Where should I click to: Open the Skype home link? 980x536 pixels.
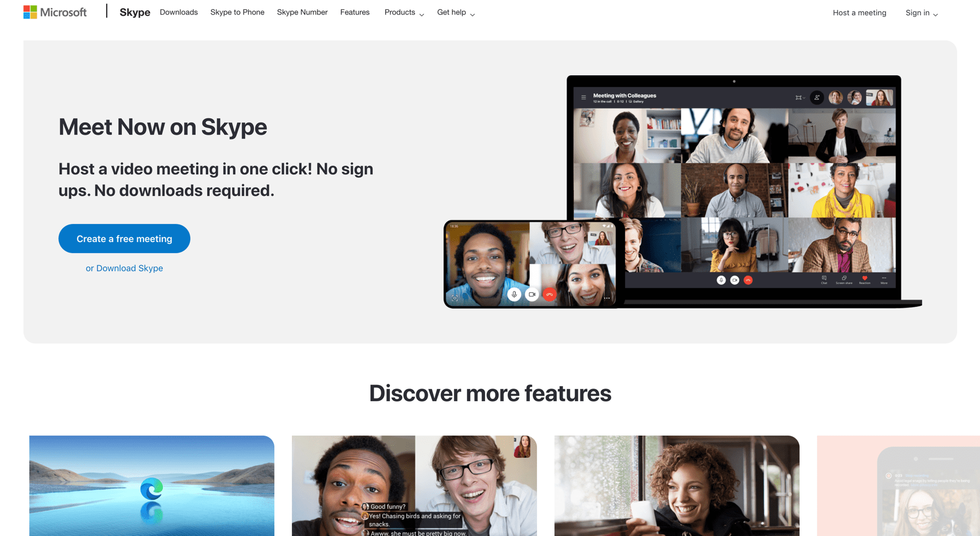point(135,12)
